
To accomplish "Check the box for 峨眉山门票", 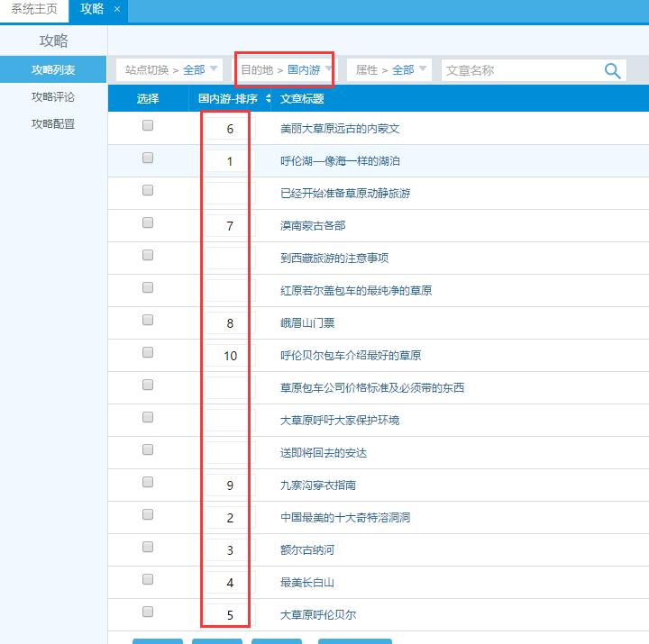I will click(148, 320).
